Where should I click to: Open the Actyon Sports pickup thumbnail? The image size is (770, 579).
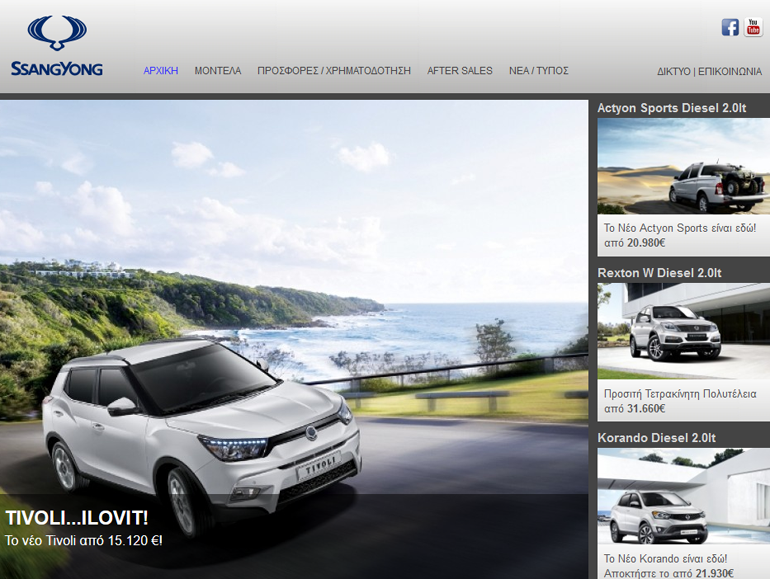(683, 166)
